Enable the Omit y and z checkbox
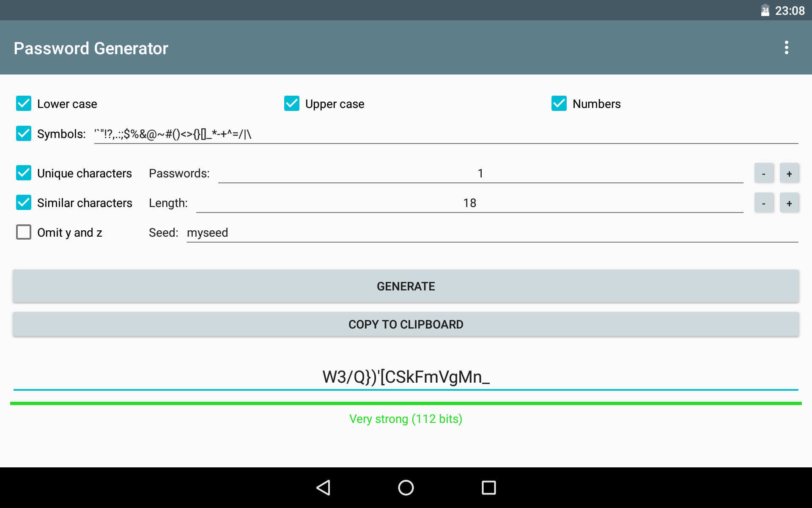This screenshot has height=508, width=812. (24, 232)
